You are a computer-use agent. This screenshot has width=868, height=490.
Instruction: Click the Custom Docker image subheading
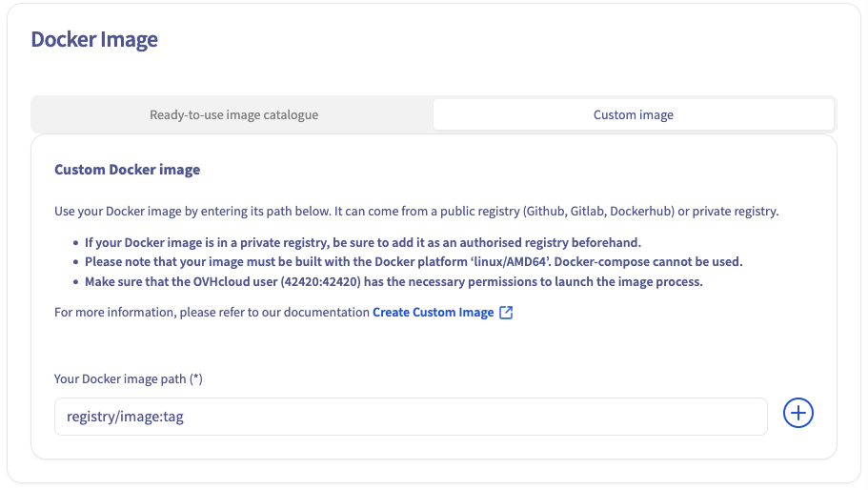tap(127, 170)
